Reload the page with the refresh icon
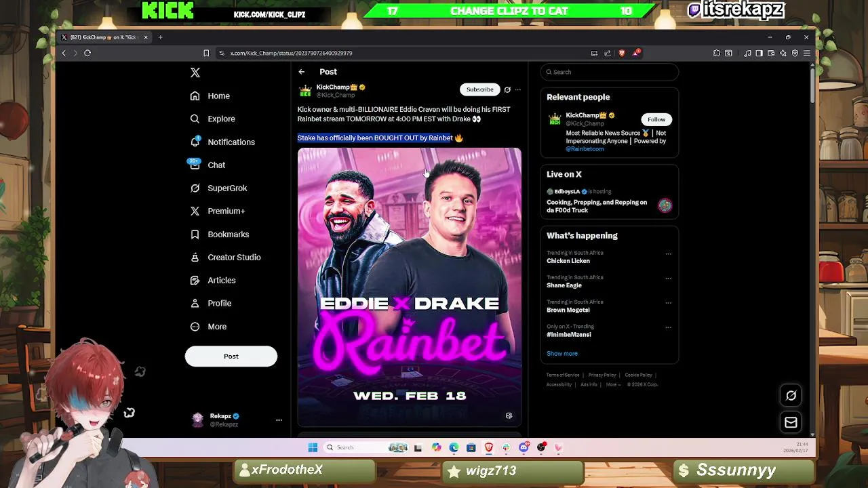 tap(87, 53)
